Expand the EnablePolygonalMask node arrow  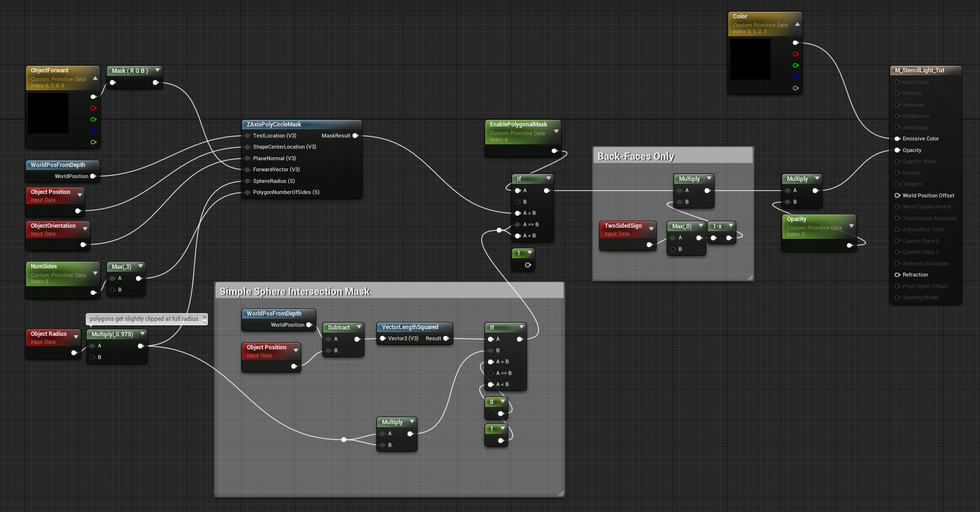(x=556, y=131)
